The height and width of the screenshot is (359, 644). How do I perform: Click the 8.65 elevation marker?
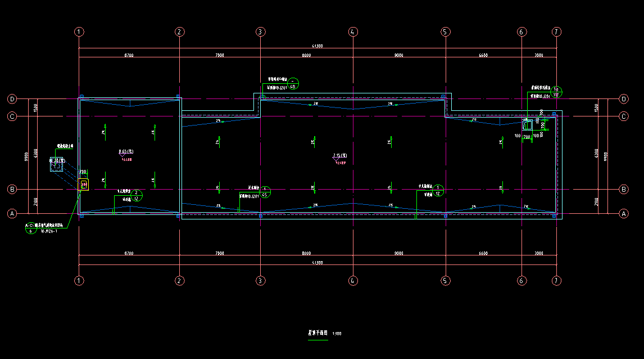coord(125,152)
